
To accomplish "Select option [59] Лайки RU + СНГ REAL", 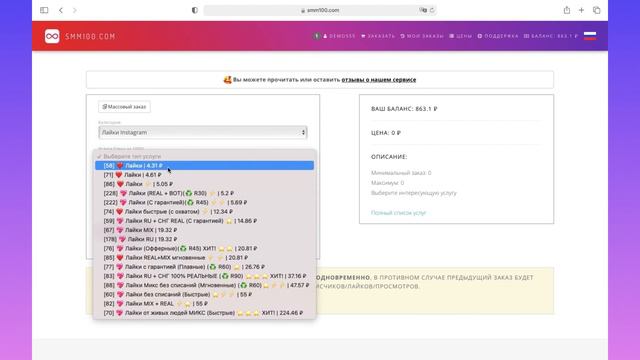I will point(204,220).
